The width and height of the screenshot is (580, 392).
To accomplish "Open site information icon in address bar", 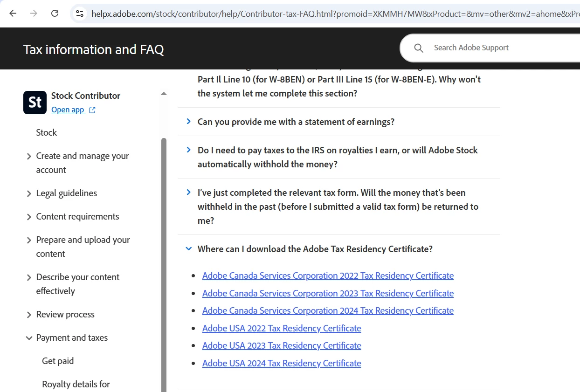I will point(80,14).
